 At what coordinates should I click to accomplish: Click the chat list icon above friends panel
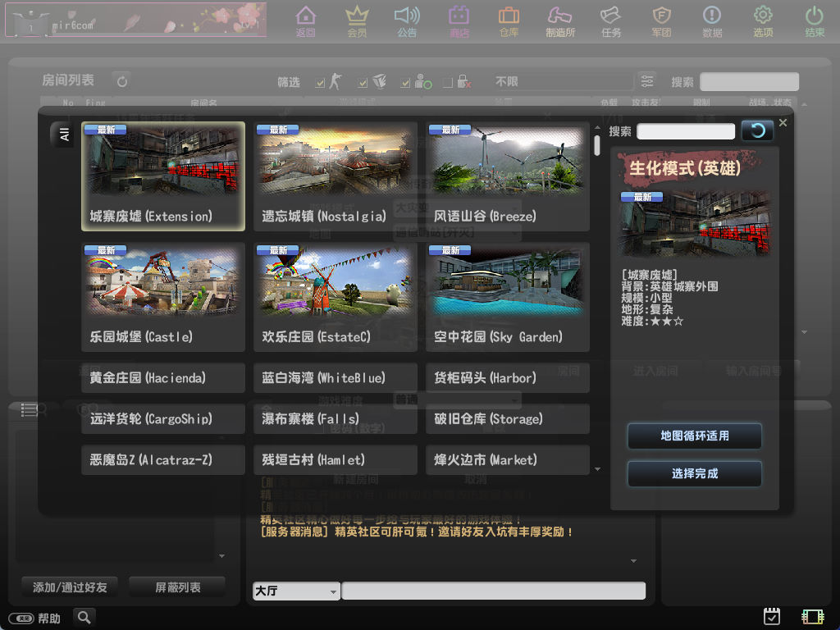(29, 410)
